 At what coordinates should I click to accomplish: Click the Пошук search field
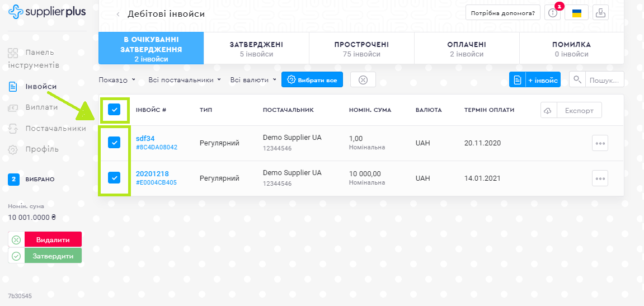tap(605, 80)
